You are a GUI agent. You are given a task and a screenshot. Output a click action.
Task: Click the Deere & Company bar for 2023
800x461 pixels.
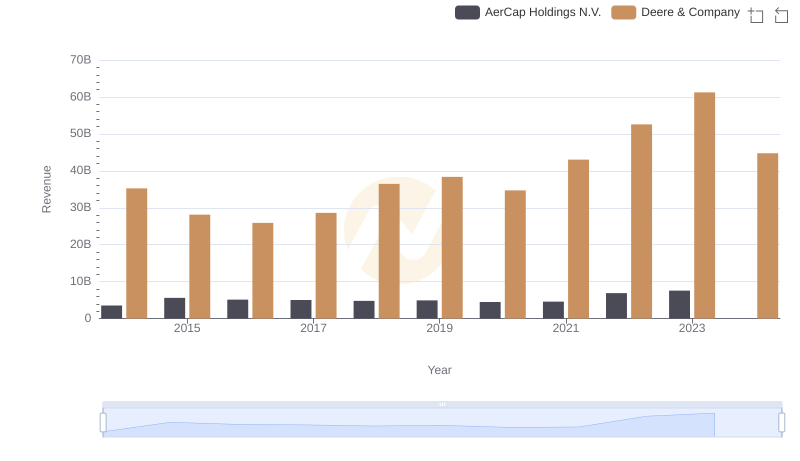[x=705, y=206]
